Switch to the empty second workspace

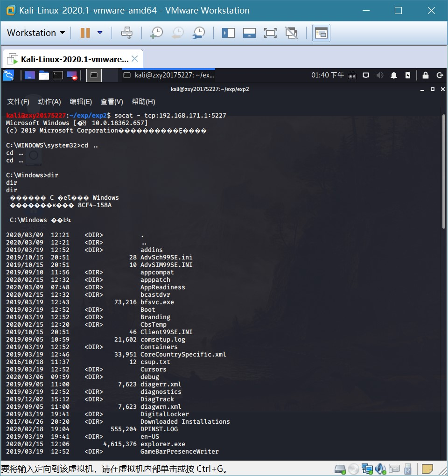(x=110, y=75)
